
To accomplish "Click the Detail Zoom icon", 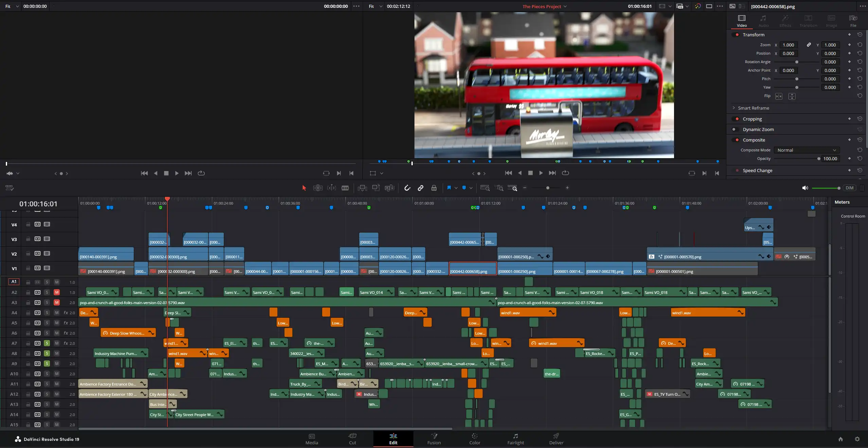I will click(499, 188).
